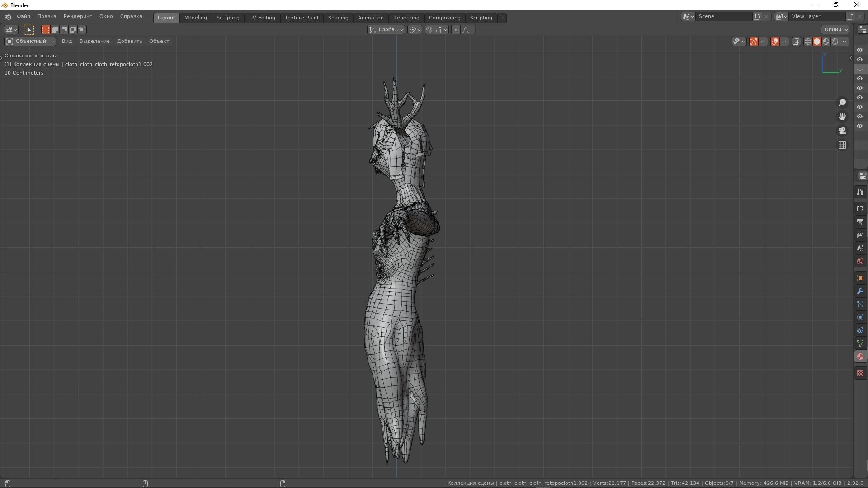Open the Рендеринг menu
The image size is (868, 488).
(x=77, y=16)
